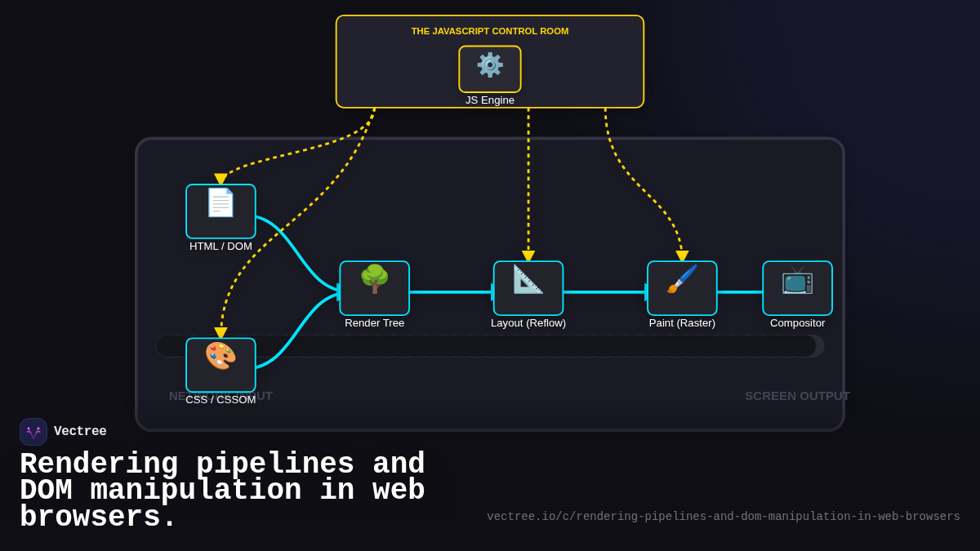Click the frame progress bar below the pipeline
This screenshot has height=551, width=980.
[490, 345]
